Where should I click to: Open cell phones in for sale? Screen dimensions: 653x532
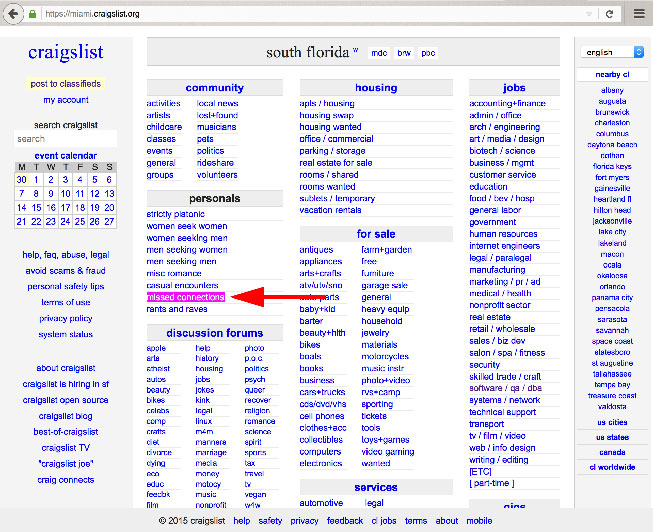[x=322, y=416]
